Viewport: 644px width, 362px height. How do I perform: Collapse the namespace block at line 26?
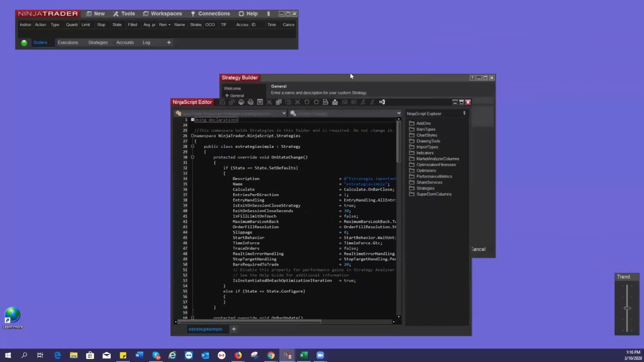192,136
